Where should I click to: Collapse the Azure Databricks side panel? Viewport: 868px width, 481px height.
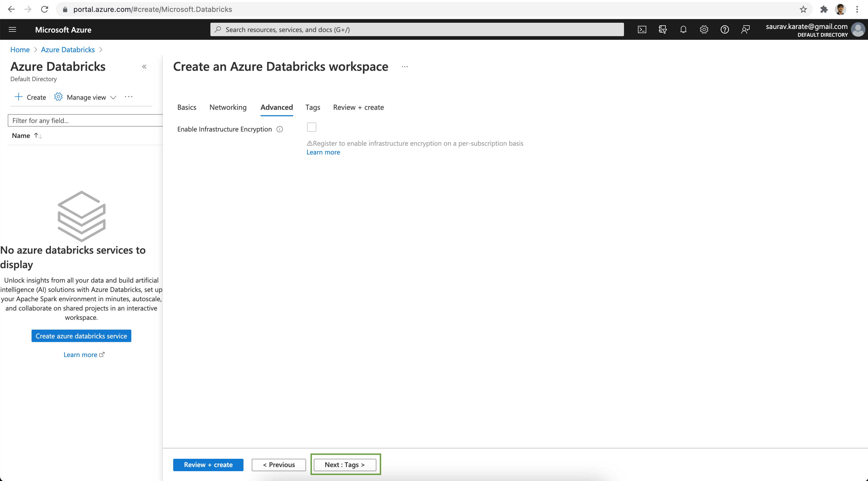(144, 67)
